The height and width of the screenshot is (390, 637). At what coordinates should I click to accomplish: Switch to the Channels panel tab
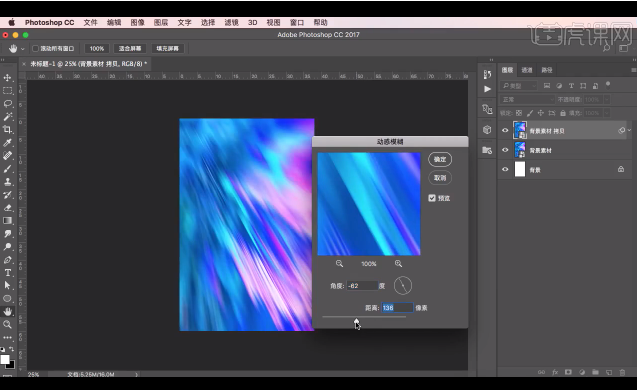tap(526, 70)
